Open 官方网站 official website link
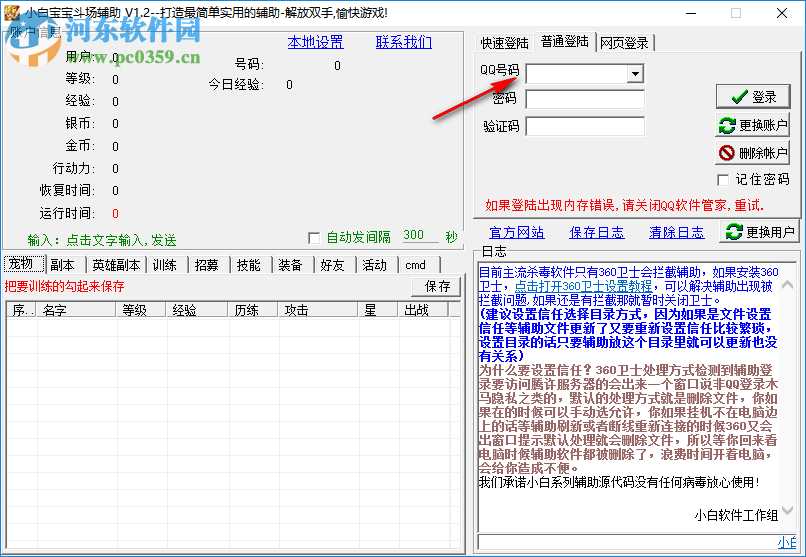Viewport: 806px width, 557px height. click(x=517, y=232)
